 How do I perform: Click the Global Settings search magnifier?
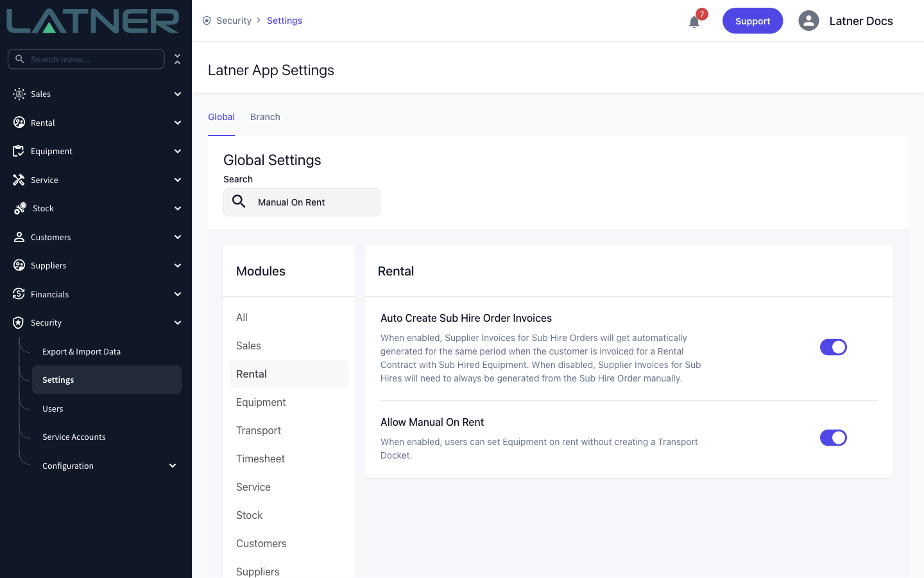click(x=239, y=202)
